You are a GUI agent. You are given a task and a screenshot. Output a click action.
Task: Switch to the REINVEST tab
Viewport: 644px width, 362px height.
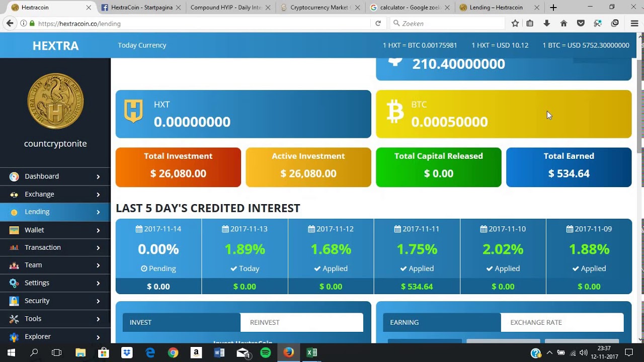pyautogui.click(x=302, y=322)
